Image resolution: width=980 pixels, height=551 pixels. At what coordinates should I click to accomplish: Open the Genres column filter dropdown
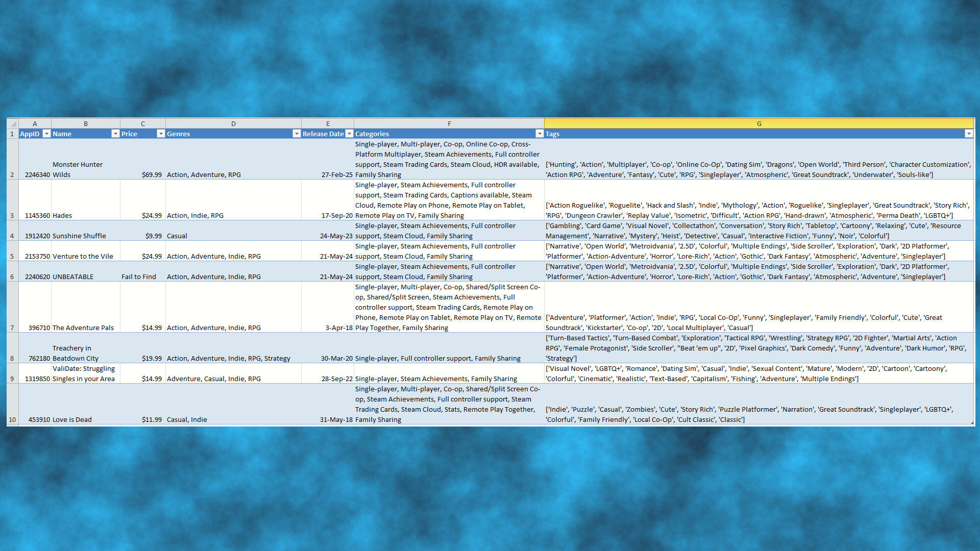(x=297, y=134)
